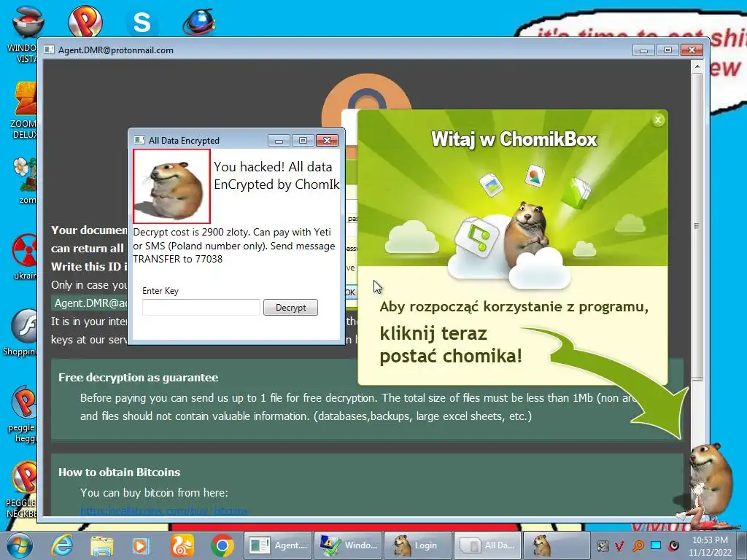Open PEGGLE NECKBE desktop icon
This screenshot has width=747, height=560.
(22, 489)
